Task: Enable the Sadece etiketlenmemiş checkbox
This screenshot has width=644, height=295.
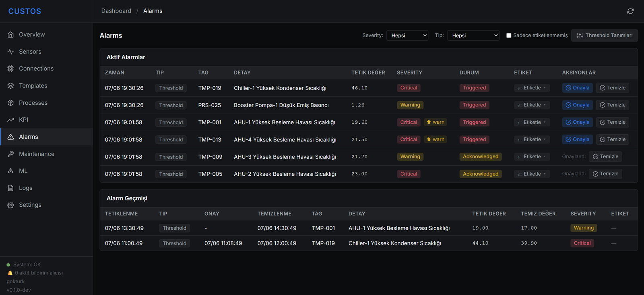Action: (509, 35)
